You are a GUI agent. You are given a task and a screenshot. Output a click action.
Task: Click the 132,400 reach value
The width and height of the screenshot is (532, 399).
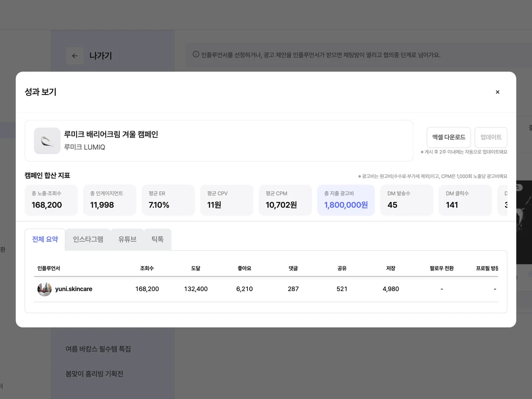[x=196, y=289]
